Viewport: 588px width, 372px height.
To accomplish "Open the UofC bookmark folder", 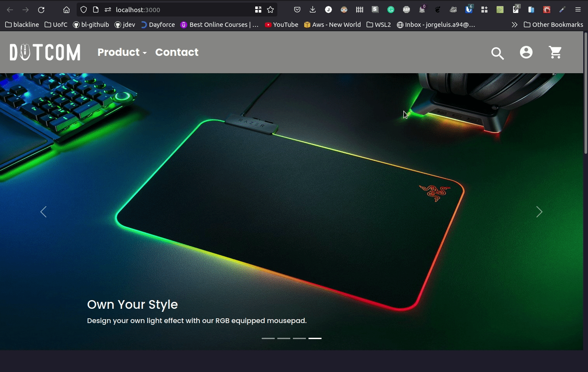I will click(x=56, y=25).
